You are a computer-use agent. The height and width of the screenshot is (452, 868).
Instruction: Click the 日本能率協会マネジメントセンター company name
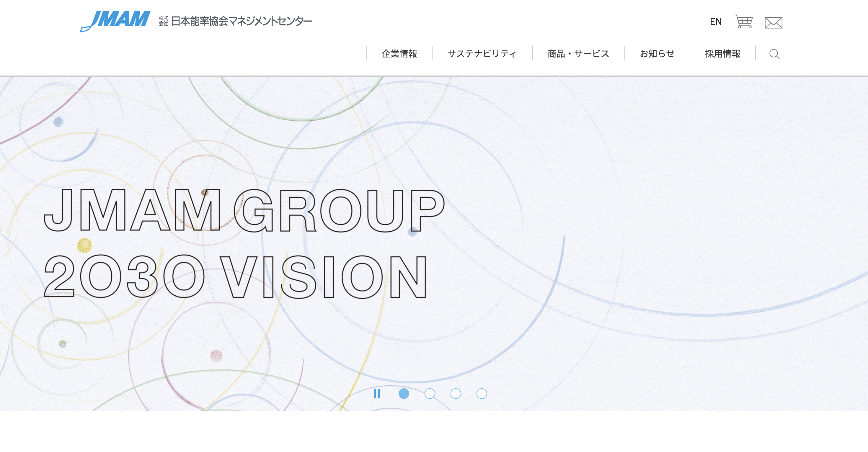[x=242, y=21]
